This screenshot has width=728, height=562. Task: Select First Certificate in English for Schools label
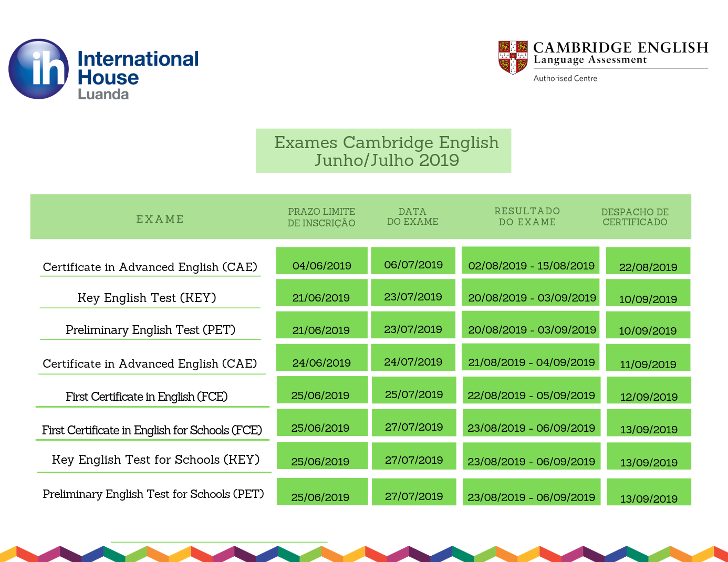pos(152,430)
